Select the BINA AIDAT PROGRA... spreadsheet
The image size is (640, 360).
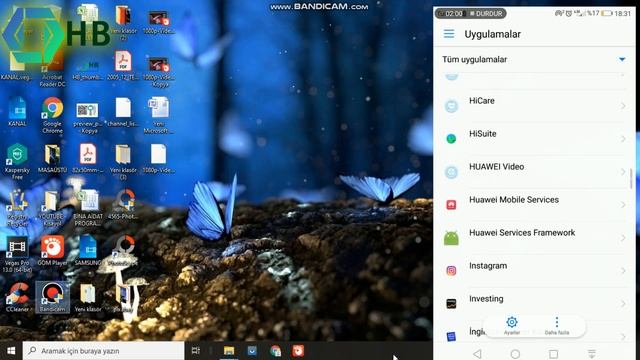[x=88, y=208]
